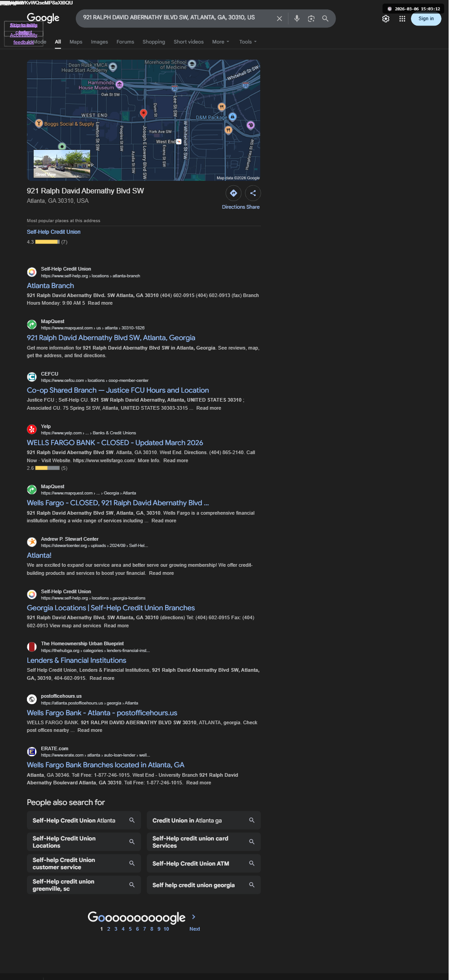454x980 pixels.
Task: Share this address with share icon
Action: 253,193
